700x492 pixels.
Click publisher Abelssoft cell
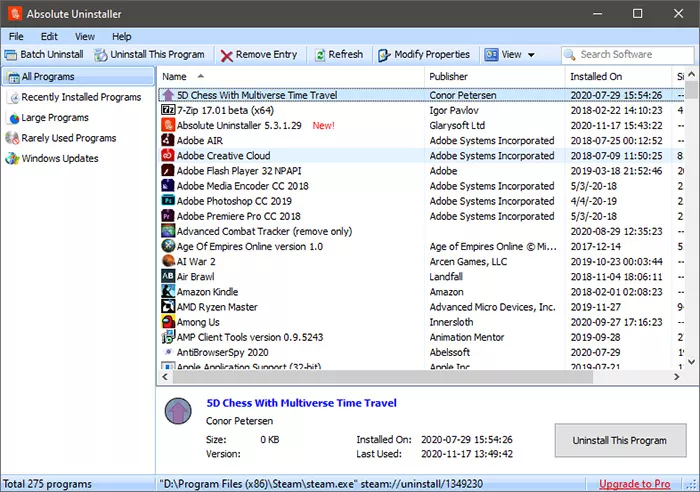tap(450, 352)
